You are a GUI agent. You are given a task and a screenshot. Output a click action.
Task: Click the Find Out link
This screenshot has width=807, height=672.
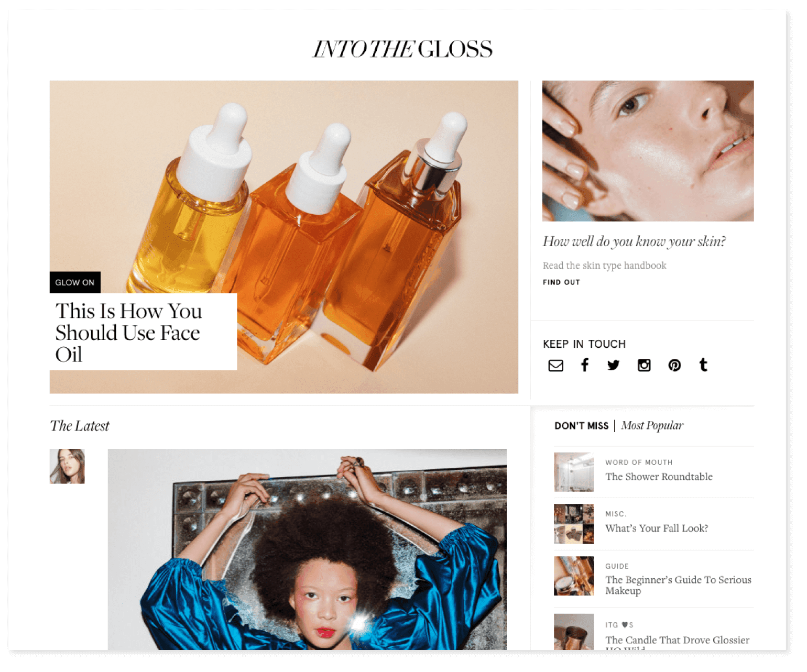pos(561,282)
